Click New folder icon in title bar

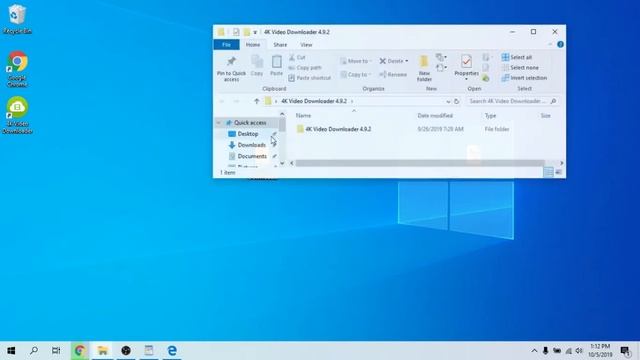[247, 32]
